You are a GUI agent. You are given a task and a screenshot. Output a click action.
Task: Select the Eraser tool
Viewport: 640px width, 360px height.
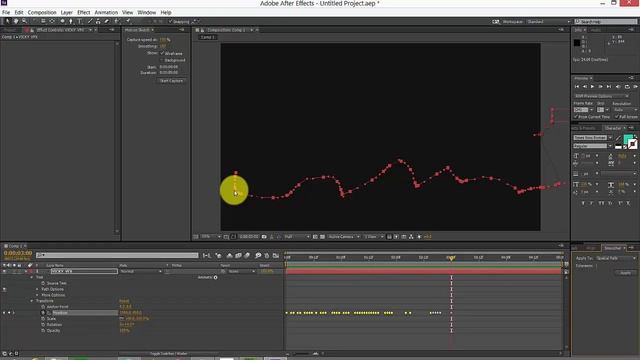(x=107, y=21)
